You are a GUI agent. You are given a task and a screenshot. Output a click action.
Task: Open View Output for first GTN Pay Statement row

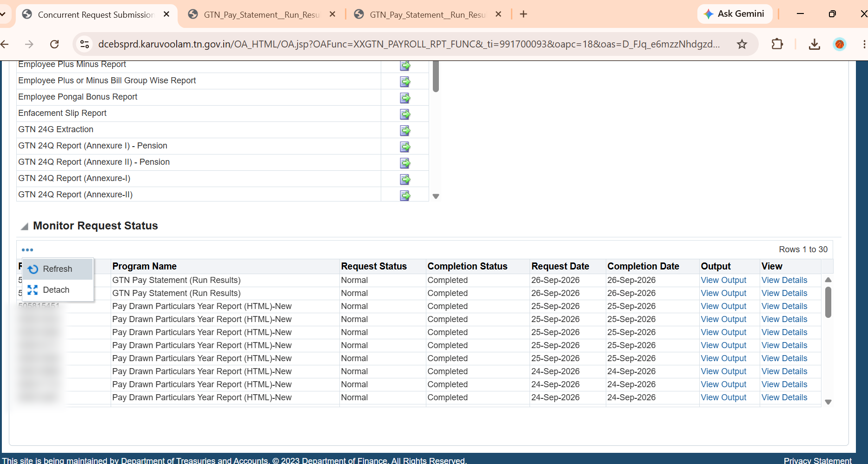coord(723,280)
